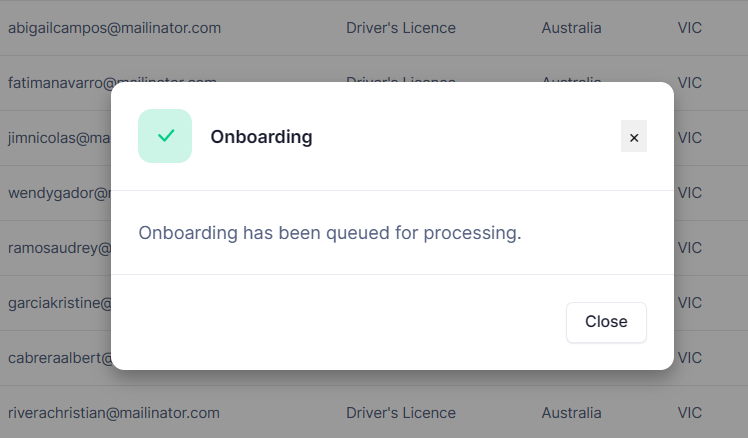
Task: Click the cabreraalbert email entry
Action: [59, 358]
